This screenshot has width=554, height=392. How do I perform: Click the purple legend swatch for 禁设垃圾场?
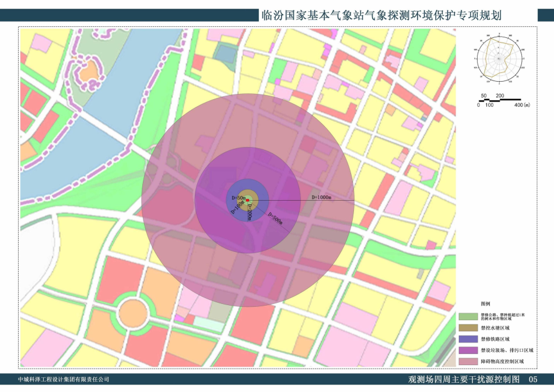coord(467,350)
